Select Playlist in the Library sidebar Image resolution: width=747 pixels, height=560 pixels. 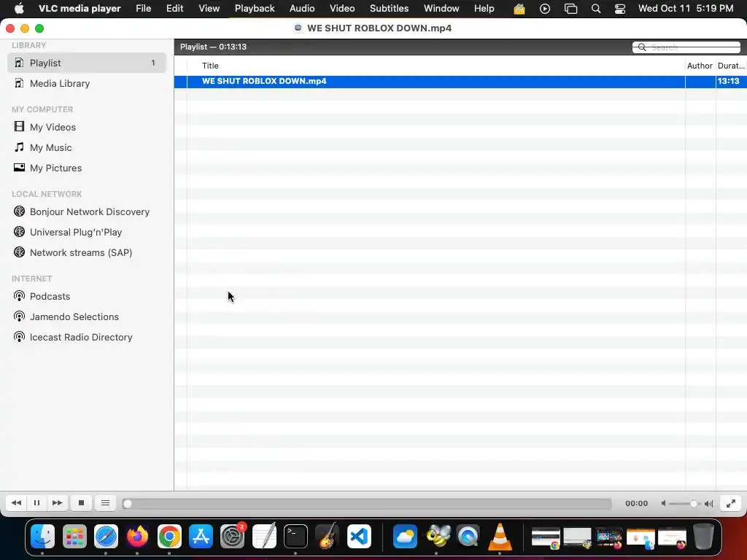coord(87,63)
